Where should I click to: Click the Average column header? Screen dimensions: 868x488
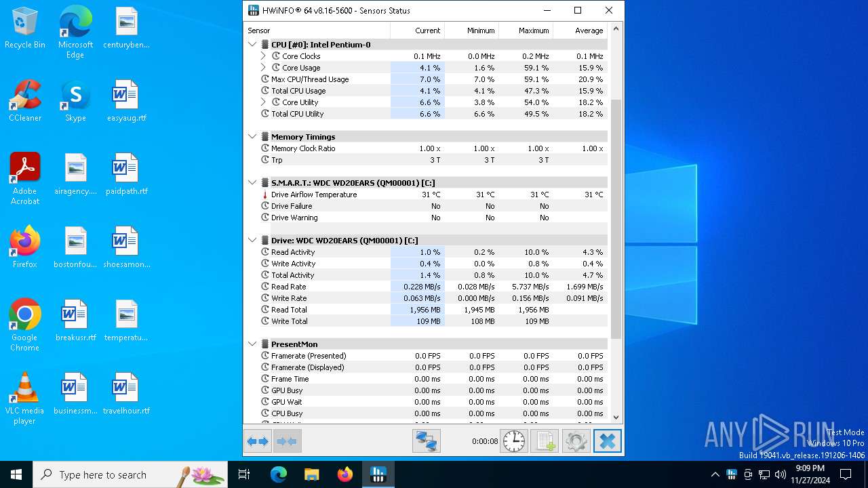[580, 30]
